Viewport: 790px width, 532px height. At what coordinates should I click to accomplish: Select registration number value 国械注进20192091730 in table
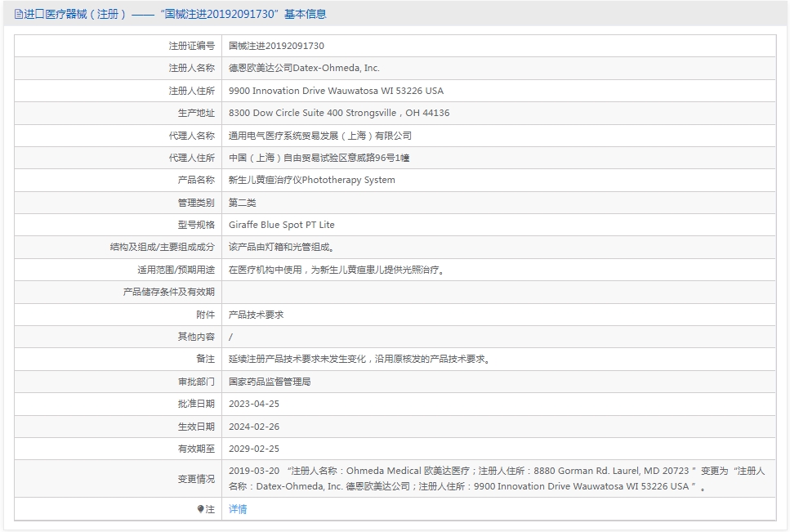pos(276,46)
